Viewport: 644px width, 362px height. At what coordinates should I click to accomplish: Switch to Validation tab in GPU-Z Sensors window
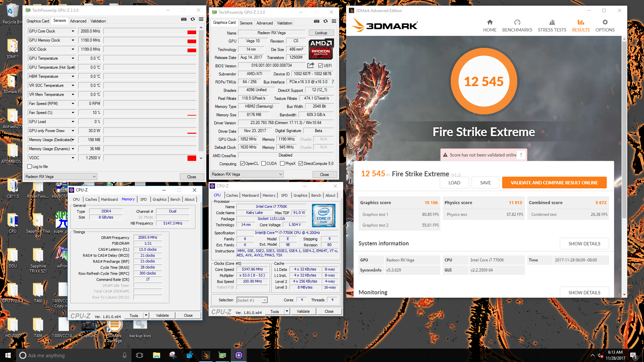pos(98,21)
